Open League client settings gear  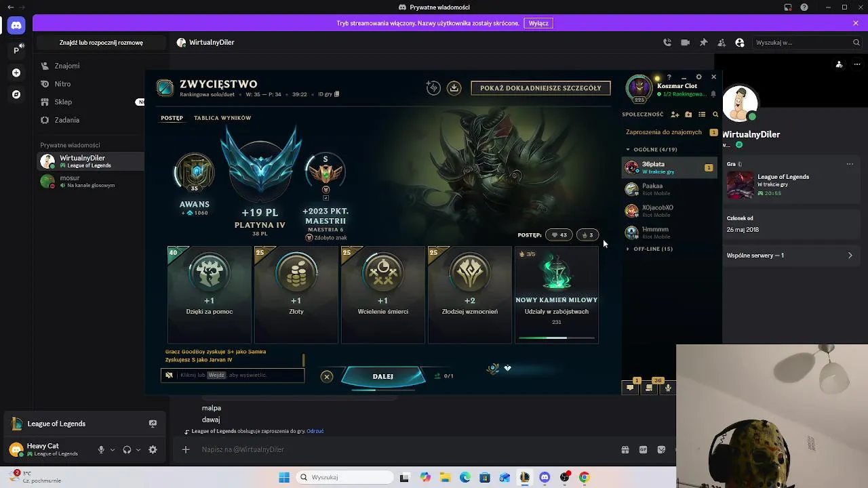click(x=698, y=77)
